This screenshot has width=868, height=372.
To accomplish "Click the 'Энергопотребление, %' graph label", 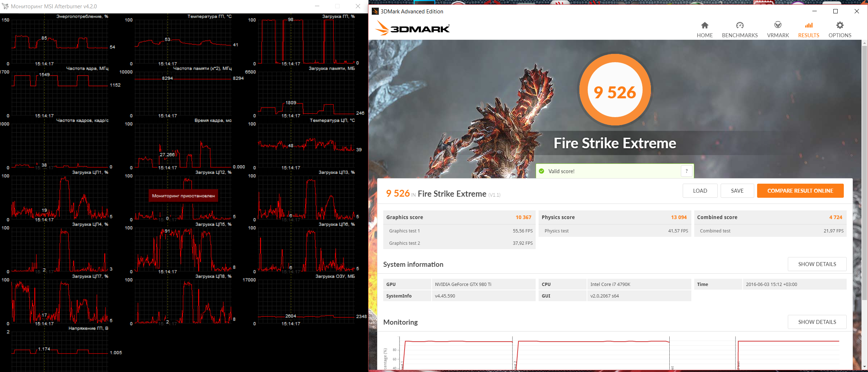I will [x=82, y=17].
